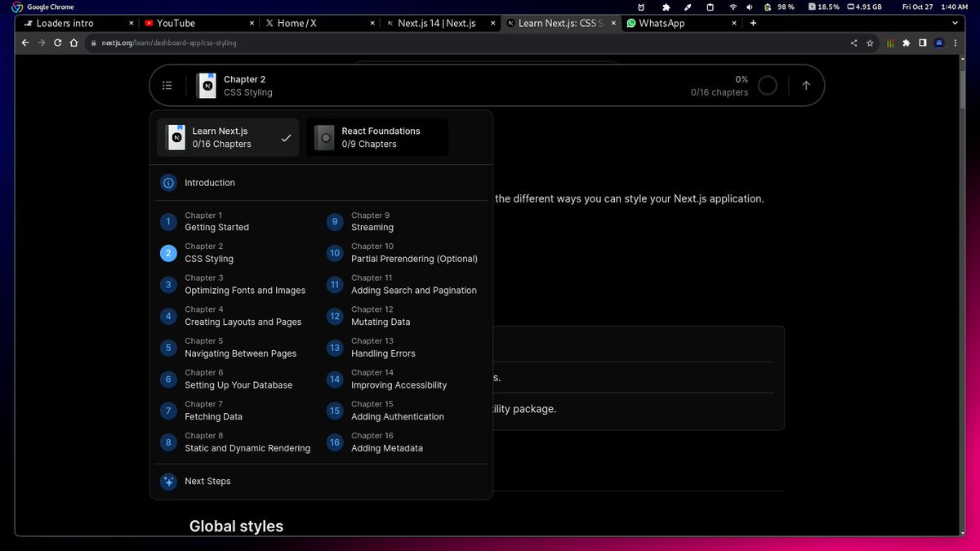Reload the current page
The width and height of the screenshot is (980, 551).
tap(58, 42)
